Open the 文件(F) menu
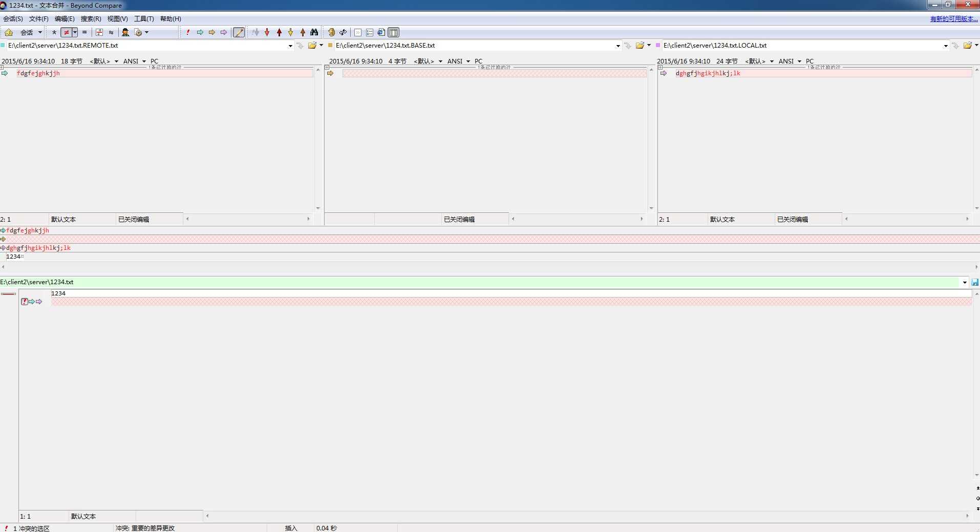This screenshot has height=532, width=980. click(x=39, y=19)
